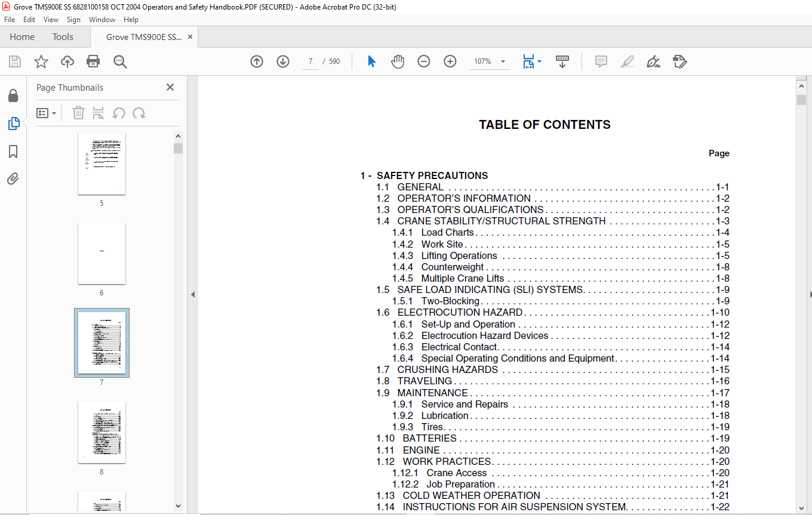The height and width of the screenshot is (515, 812).
Task: Rotate page clockwise icon
Action: pos(139,113)
